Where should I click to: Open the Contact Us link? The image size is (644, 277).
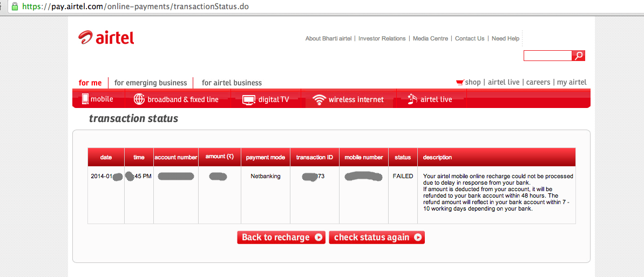tap(470, 38)
